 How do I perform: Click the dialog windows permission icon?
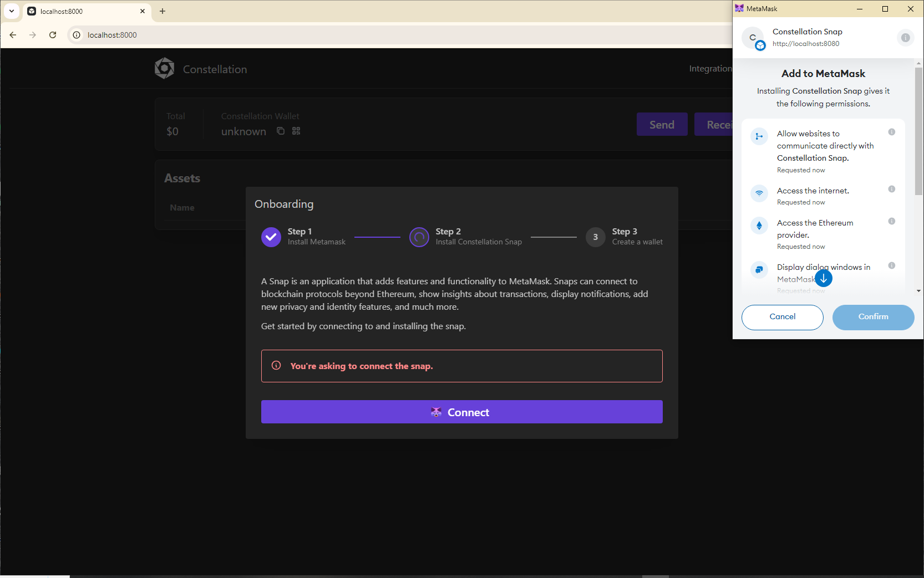(x=759, y=270)
